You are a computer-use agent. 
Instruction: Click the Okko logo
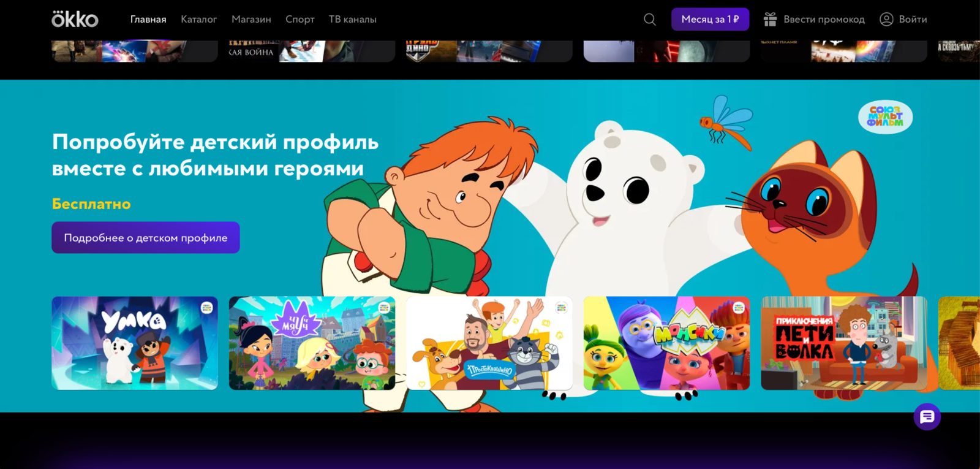click(x=75, y=19)
